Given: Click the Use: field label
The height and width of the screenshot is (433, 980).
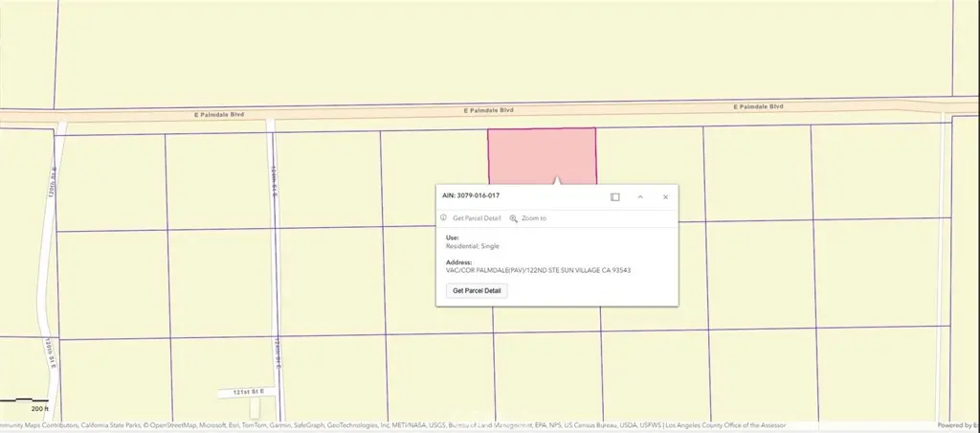Looking at the screenshot, I should [x=452, y=238].
